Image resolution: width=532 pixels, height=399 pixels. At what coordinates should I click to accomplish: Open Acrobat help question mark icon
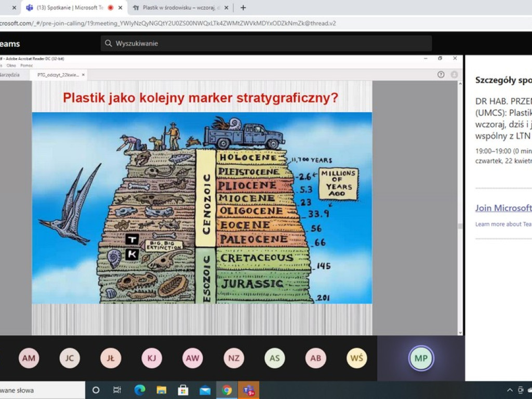point(441,75)
